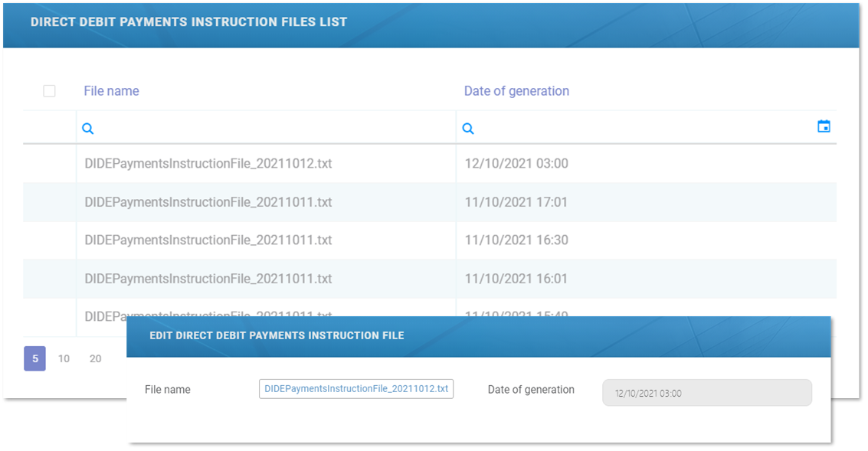Set page size to 5
Image resolution: width=868 pixels, height=451 pixels.
pyautogui.click(x=34, y=358)
